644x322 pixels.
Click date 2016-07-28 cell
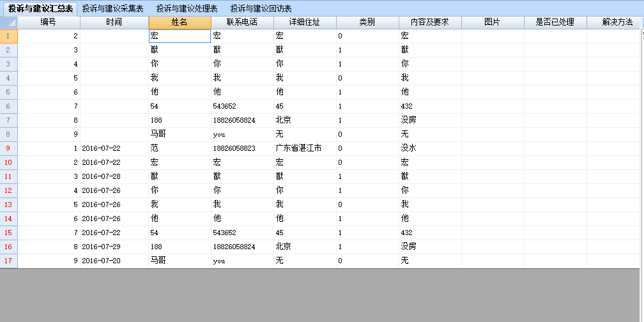click(114, 176)
